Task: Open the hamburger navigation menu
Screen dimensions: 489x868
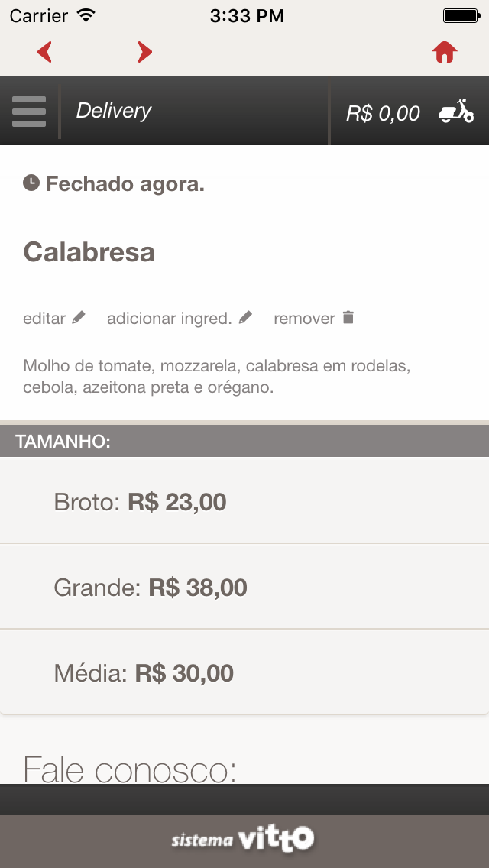Action: [x=29, y=112]
